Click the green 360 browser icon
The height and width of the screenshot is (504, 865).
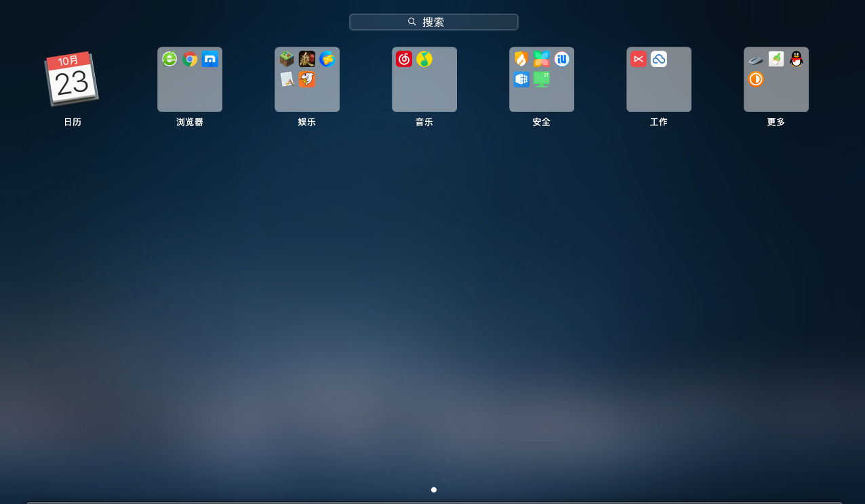[169, 59]
